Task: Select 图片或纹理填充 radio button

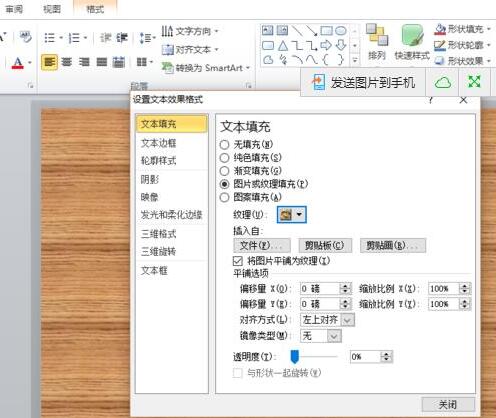Action: point(224,184)
